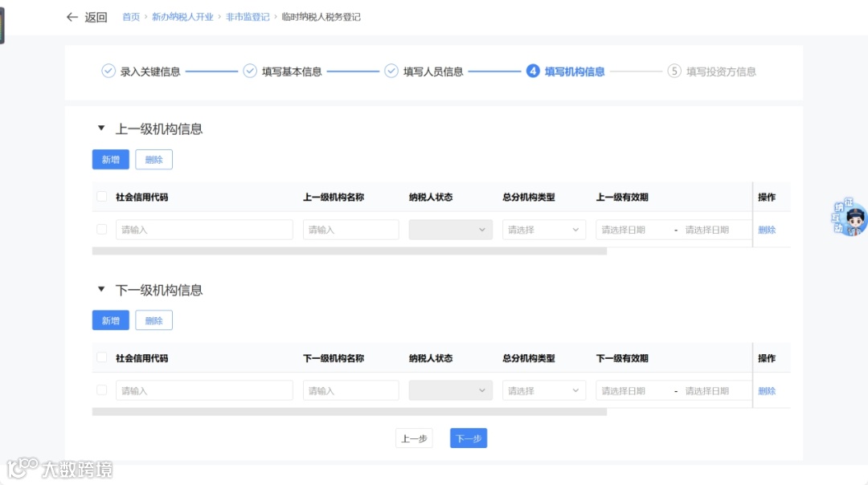Click breadcrumb text 临时纳税人税务登记
Viewport: 868px width, 485px height.
pyautogui.click(x=321, y=17)
